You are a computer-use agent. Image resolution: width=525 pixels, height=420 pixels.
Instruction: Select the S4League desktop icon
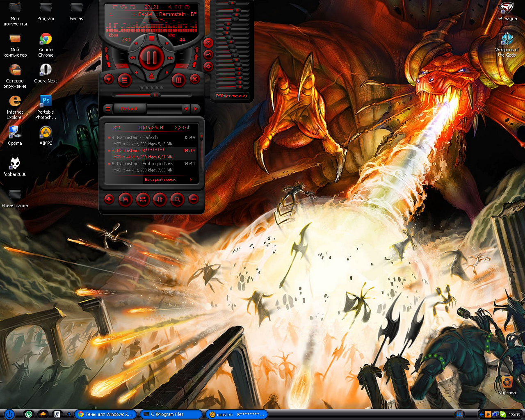507,11
